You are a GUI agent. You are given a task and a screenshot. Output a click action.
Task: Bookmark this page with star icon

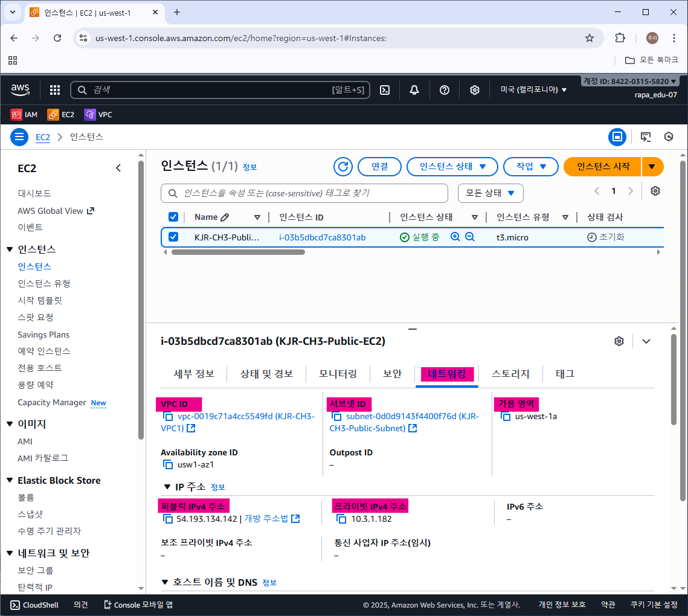coord(590,38)
